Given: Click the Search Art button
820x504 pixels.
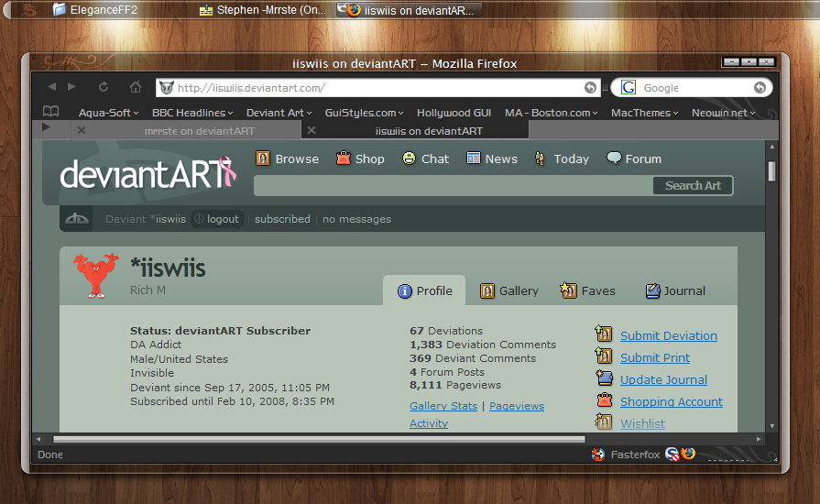Looking at the screenshot, I should [693, 186].
